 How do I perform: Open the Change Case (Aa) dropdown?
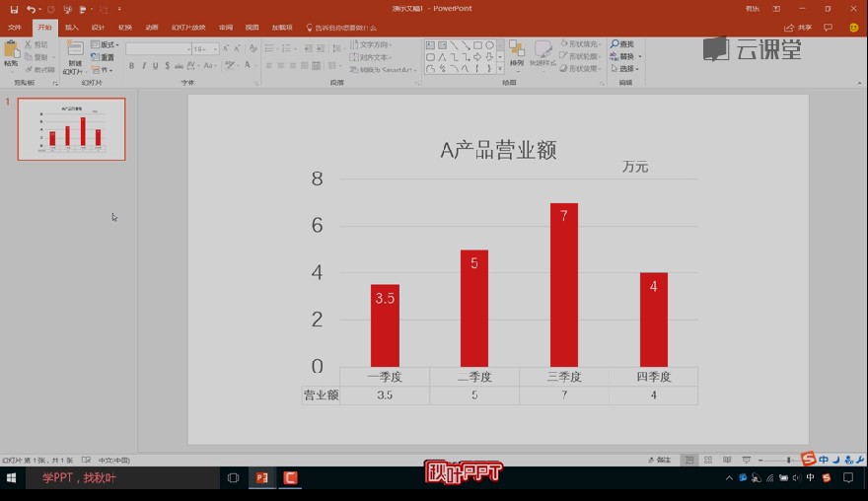209,66
